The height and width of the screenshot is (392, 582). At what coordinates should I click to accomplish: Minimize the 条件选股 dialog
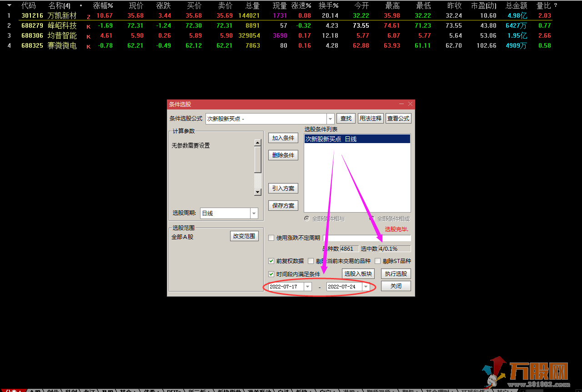[401, 104]
